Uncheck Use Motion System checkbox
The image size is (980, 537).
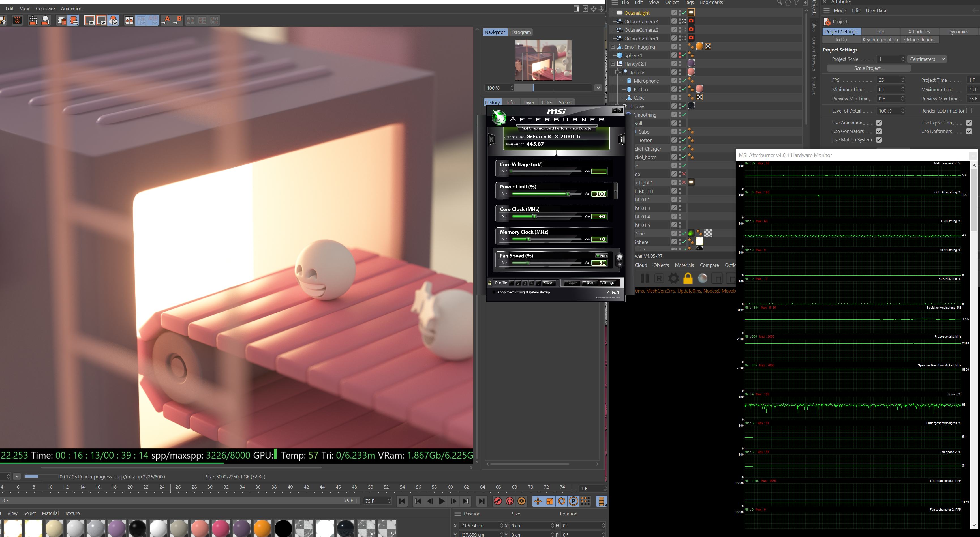pos(879,140)
